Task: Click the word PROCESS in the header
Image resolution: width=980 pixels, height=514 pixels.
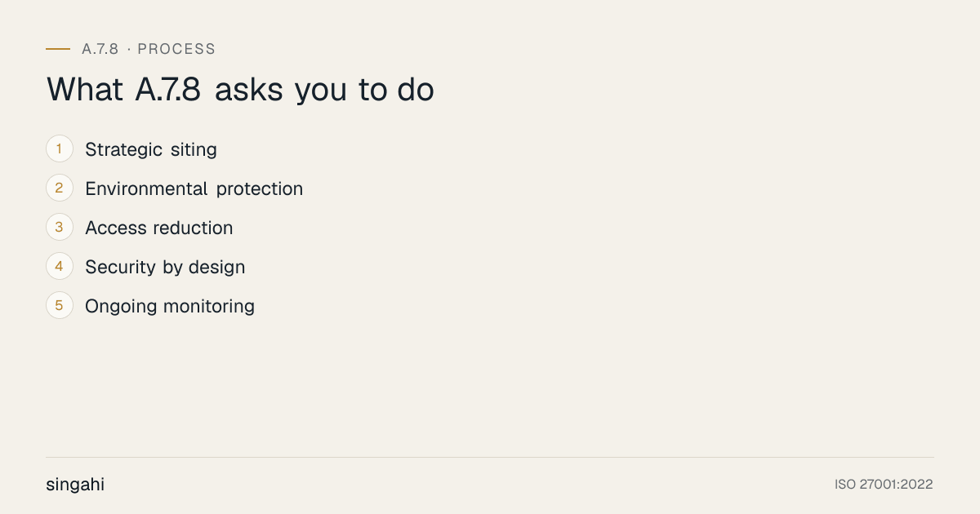Action: click(x=176, y=49)
